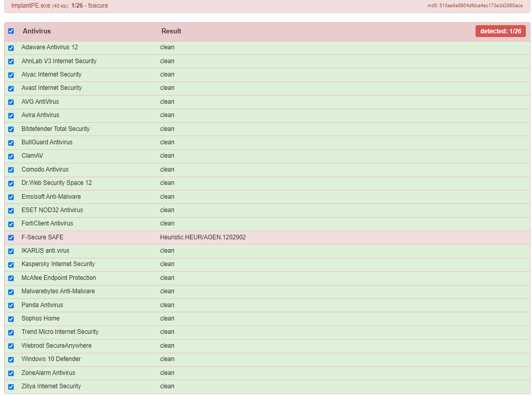Click the 'clean' result for Windows 10 Defender
Screen dimensions: 532x396
click(x=167, y=359)
